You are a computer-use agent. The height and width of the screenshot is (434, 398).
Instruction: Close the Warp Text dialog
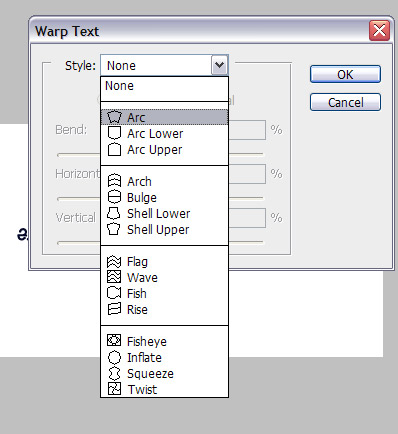379,31
